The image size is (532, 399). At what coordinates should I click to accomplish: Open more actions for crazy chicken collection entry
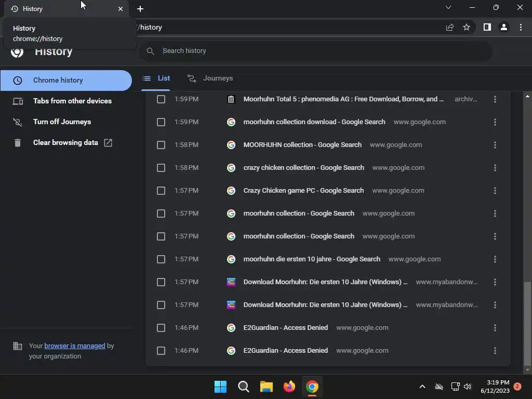pos(495,168)
